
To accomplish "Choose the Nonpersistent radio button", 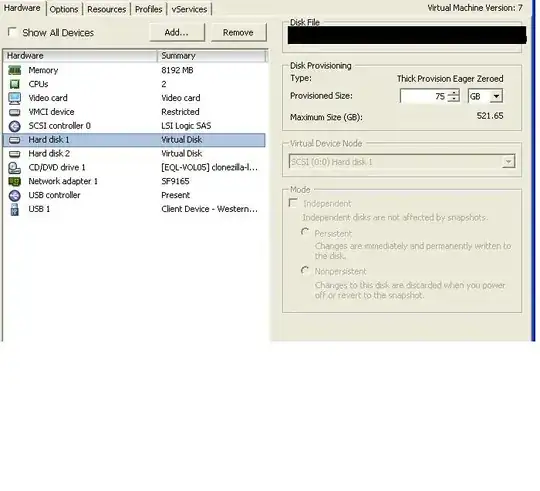I will pos(305,271).
